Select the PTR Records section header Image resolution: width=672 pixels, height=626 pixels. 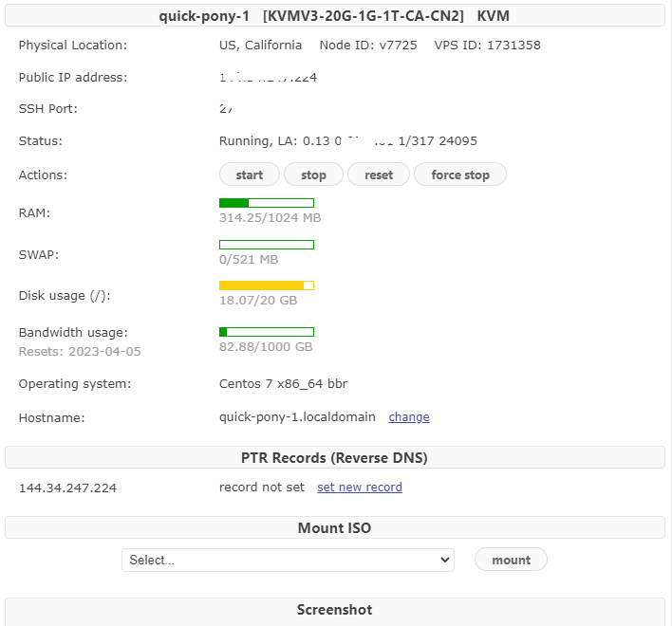334,458
